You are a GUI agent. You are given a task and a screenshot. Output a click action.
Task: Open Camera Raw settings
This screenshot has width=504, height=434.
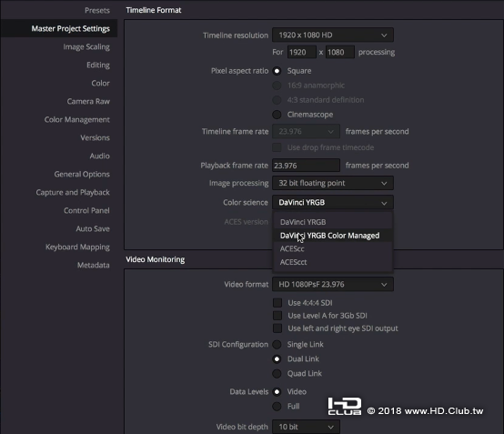coord(88,101)
